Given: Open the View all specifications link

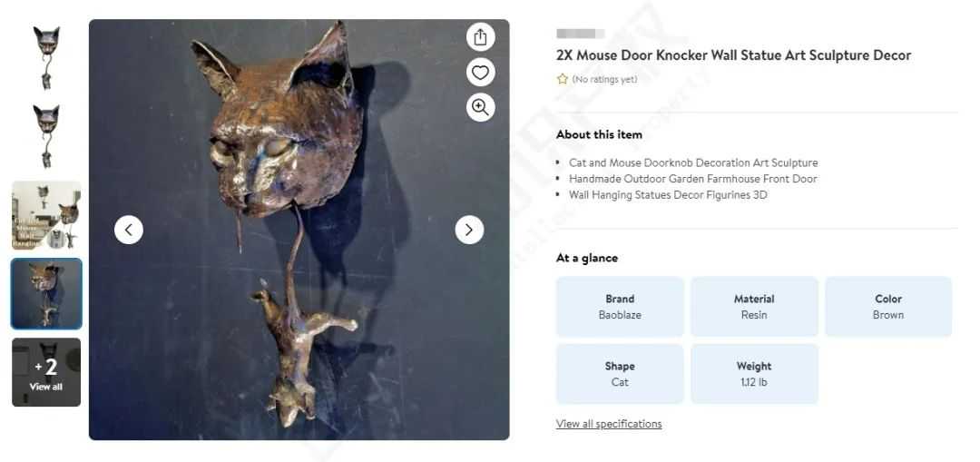Looking at the screenshot, I should (x=609, y=424).
